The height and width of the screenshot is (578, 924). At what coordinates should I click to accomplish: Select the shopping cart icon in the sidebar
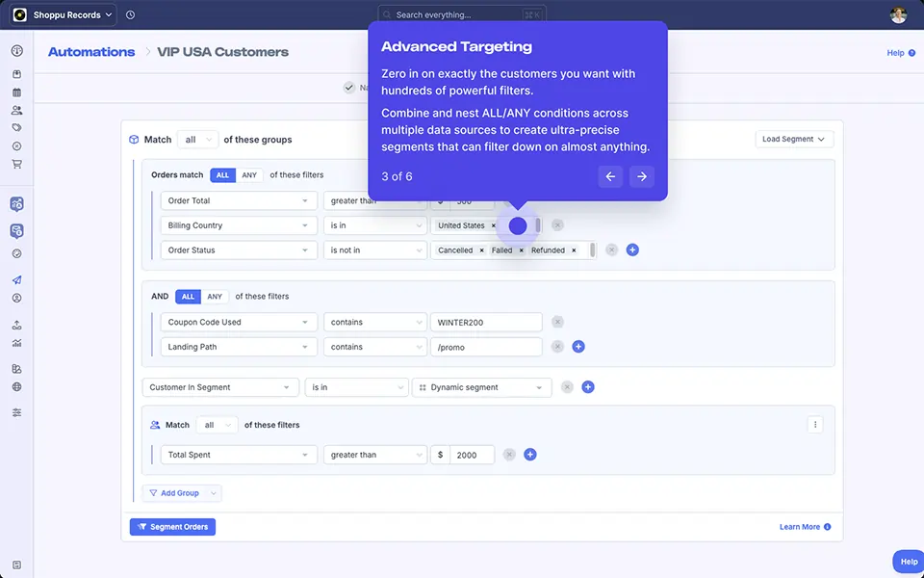coord(16,165)
